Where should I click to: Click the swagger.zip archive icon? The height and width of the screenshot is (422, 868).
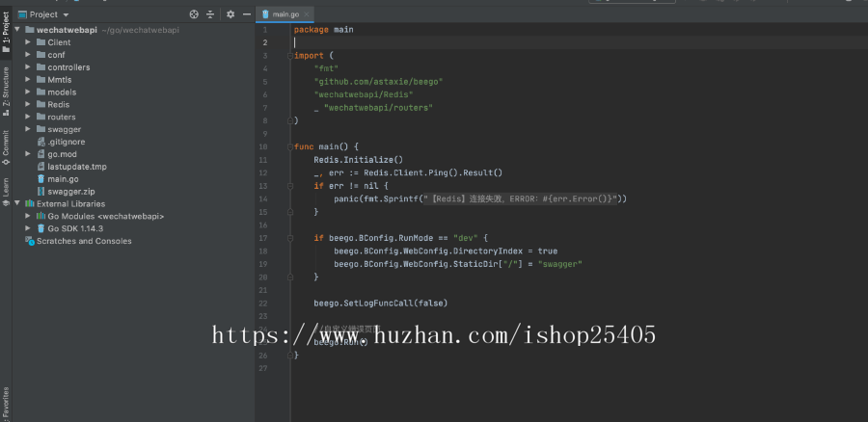pyautogui.click(x=41, y=192)
